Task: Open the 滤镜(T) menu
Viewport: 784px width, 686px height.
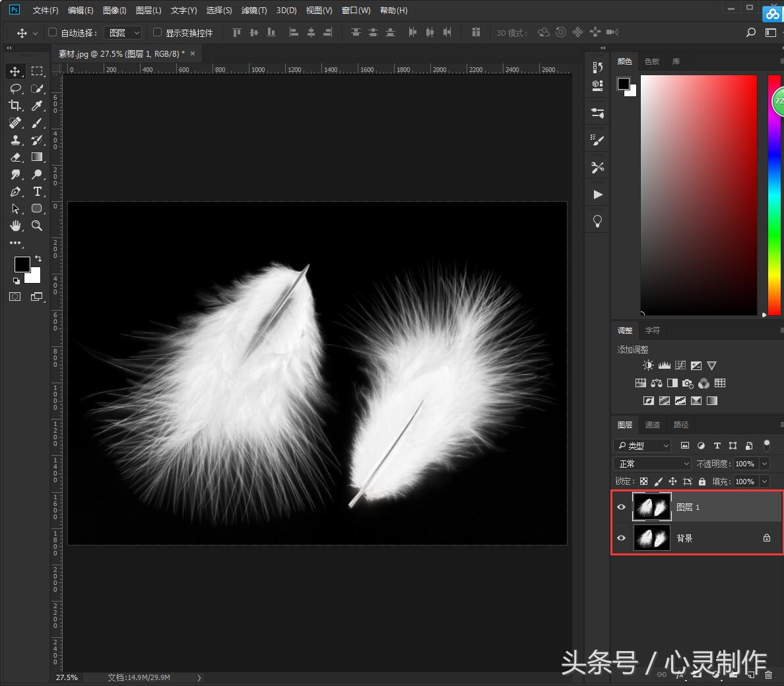Action: [253, 11]
